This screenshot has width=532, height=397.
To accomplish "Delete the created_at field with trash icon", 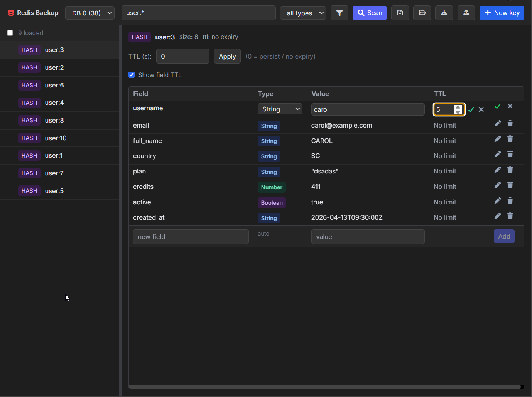I will pyautogui.click(x=510, y=216).
